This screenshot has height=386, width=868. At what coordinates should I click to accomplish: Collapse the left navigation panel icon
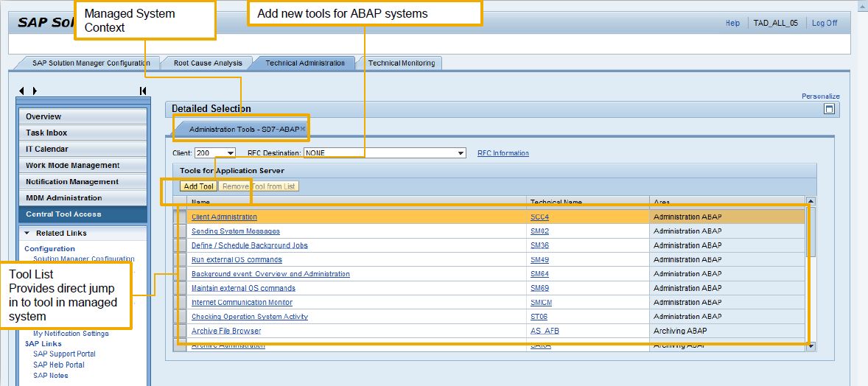(143, 91)
